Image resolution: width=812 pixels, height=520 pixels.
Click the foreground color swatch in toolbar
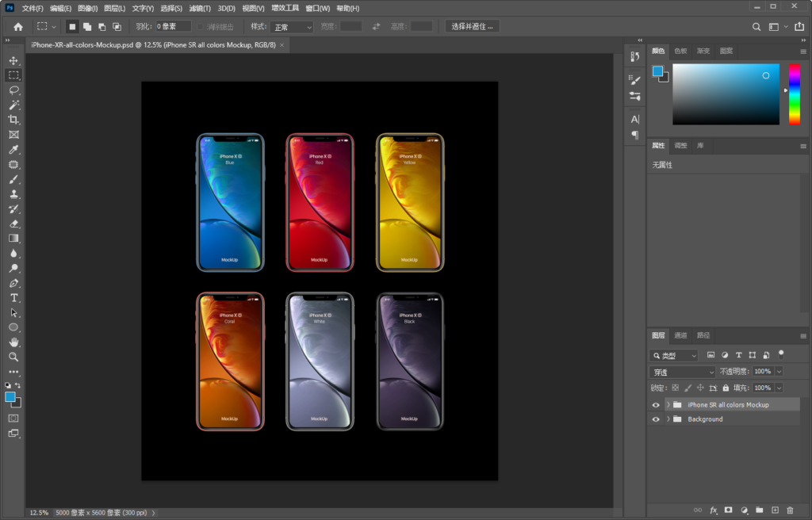pos(10,396)
